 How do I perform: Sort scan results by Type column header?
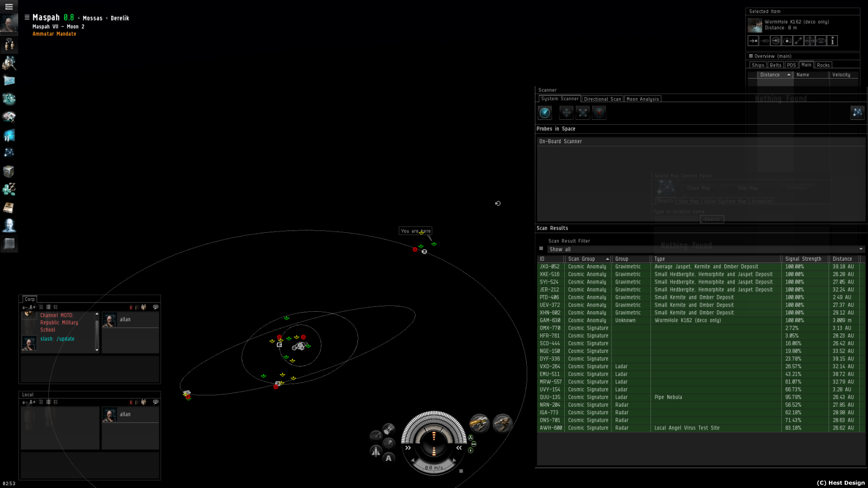point(716,259)
